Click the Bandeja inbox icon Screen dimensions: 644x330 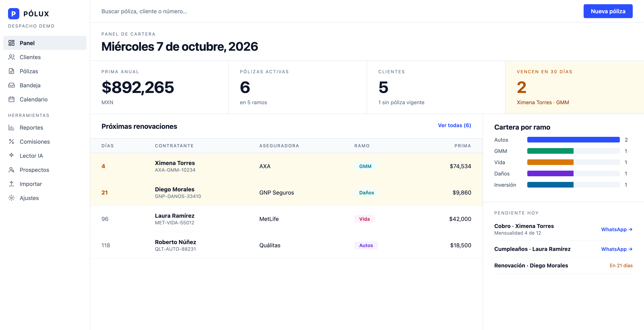(x=11, y=85)
